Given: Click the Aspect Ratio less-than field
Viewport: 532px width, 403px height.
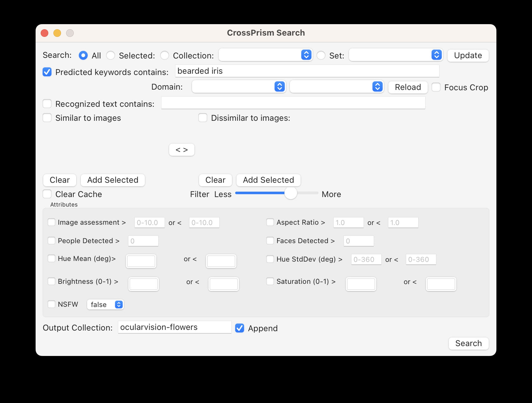Looking at the screenshot, I should 403,222.
